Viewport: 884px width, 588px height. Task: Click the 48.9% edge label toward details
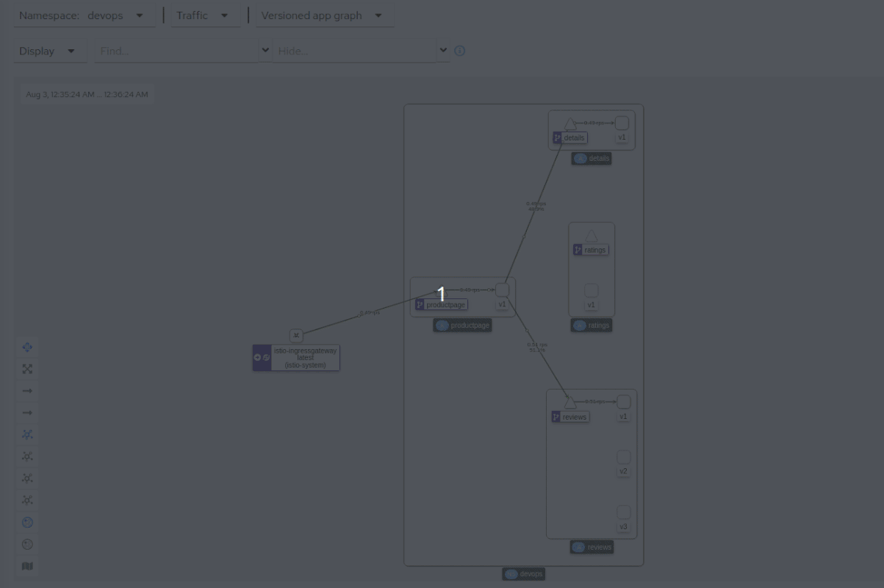536,207
